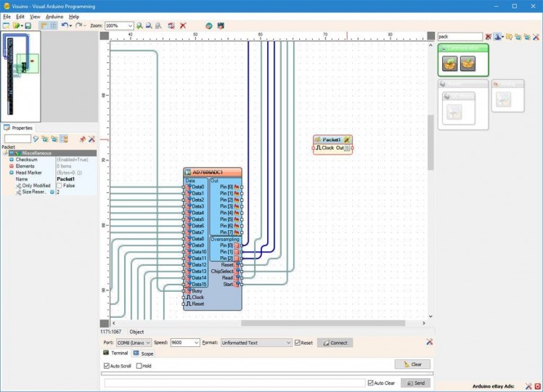543x392 pixels.
Task: Click the Zoom In magnifier icon
Action: click(x=139, y=25)
